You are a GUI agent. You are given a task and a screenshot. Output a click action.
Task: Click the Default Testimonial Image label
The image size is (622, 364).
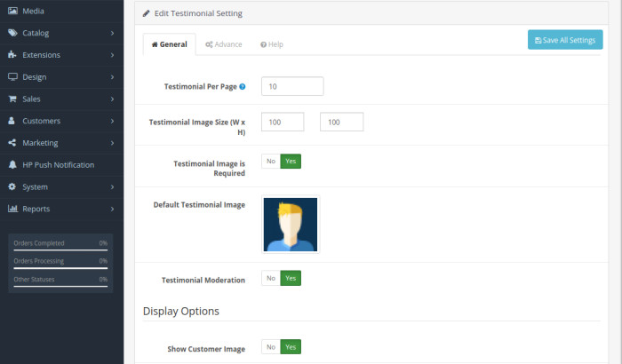coord(199,204)
